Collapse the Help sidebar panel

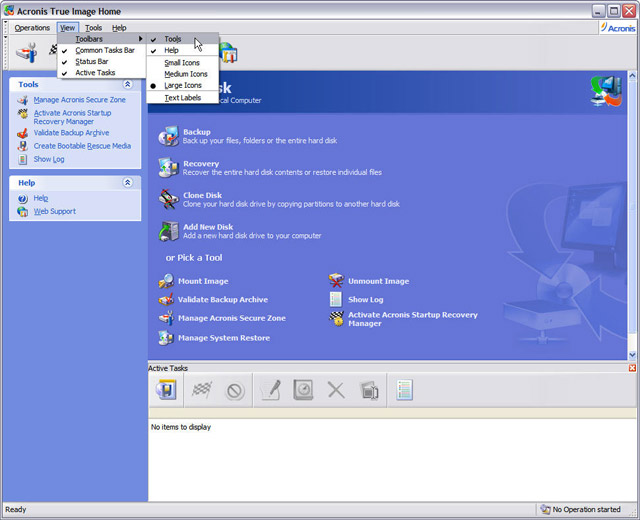point(127,182)
